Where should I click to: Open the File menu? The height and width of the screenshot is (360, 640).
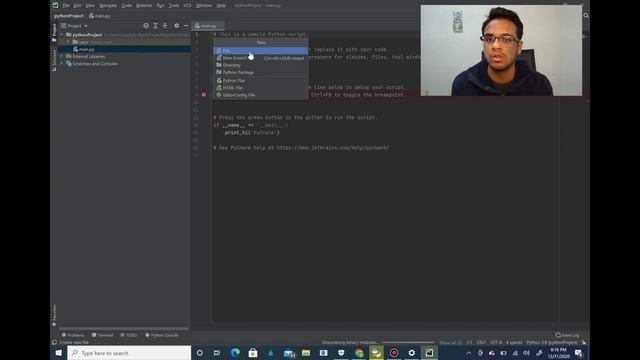coord(66,6)
